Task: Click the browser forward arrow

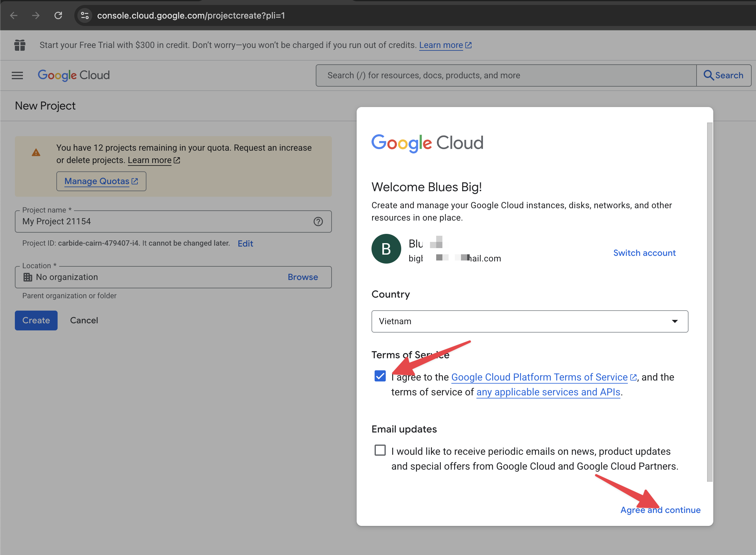Action: click(x=36, y=15)
